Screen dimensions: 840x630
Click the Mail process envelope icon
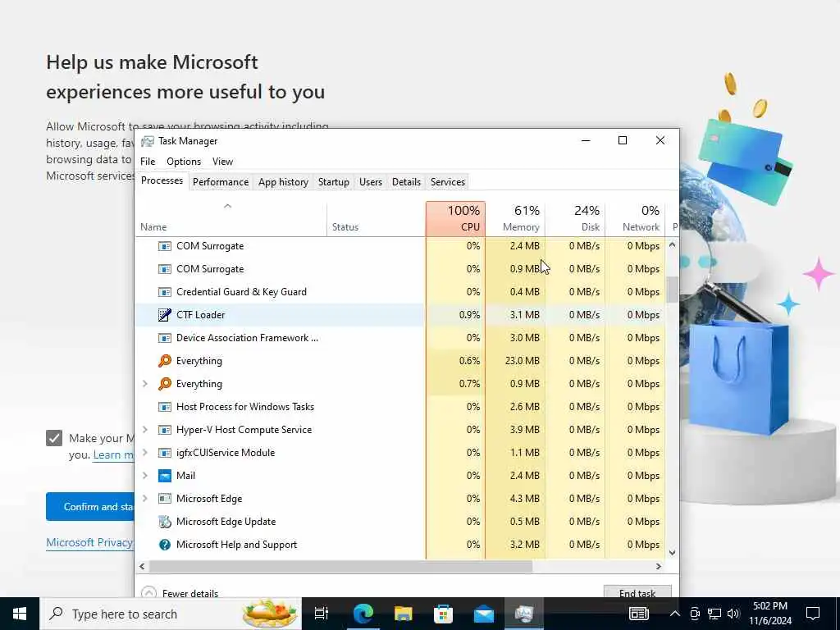pyautogui.click(x=164, y=476)
